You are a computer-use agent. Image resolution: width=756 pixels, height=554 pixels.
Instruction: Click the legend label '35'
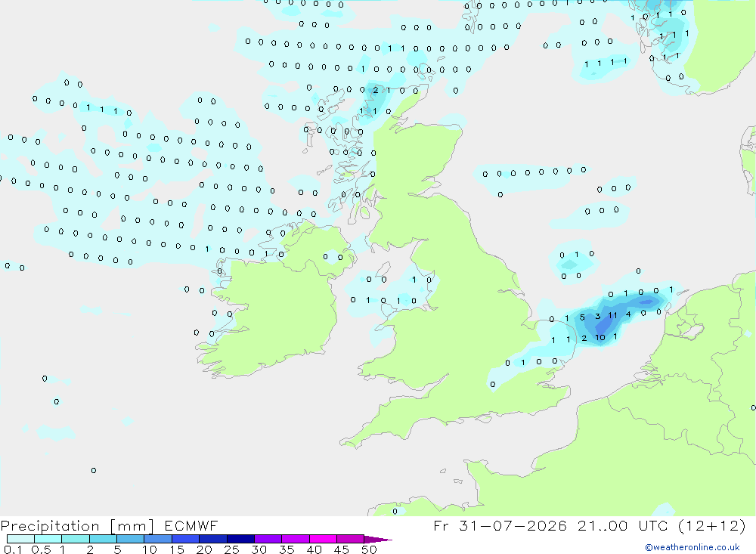click(287, 549)
